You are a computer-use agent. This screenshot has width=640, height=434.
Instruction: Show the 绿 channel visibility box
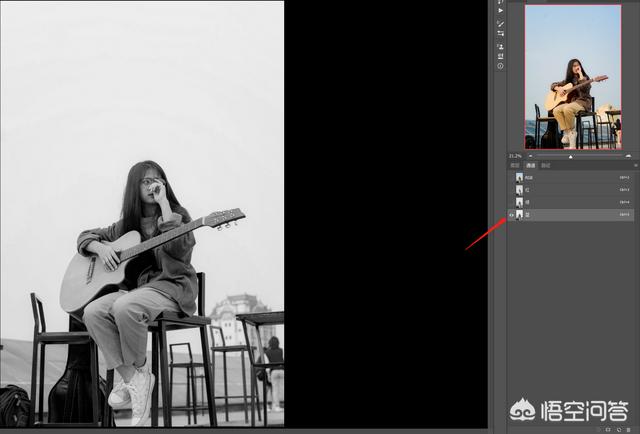pyautogui.click(x=511, y=202)
